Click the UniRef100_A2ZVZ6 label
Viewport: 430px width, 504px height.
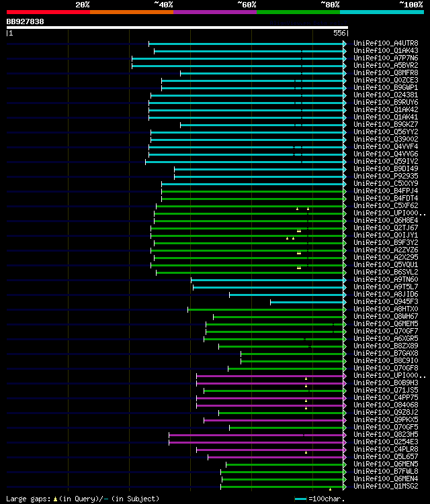(x=386, y=250)
